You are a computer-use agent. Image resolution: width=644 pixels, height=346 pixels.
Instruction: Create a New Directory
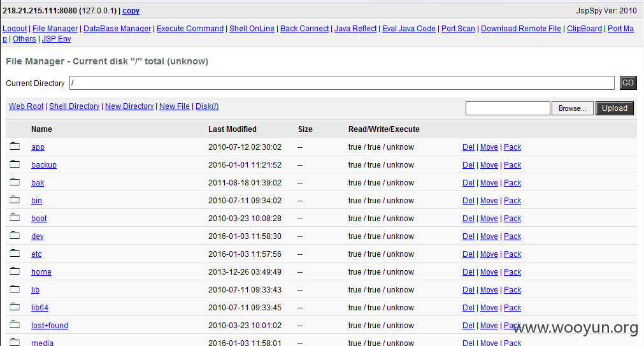coord(129,106)
